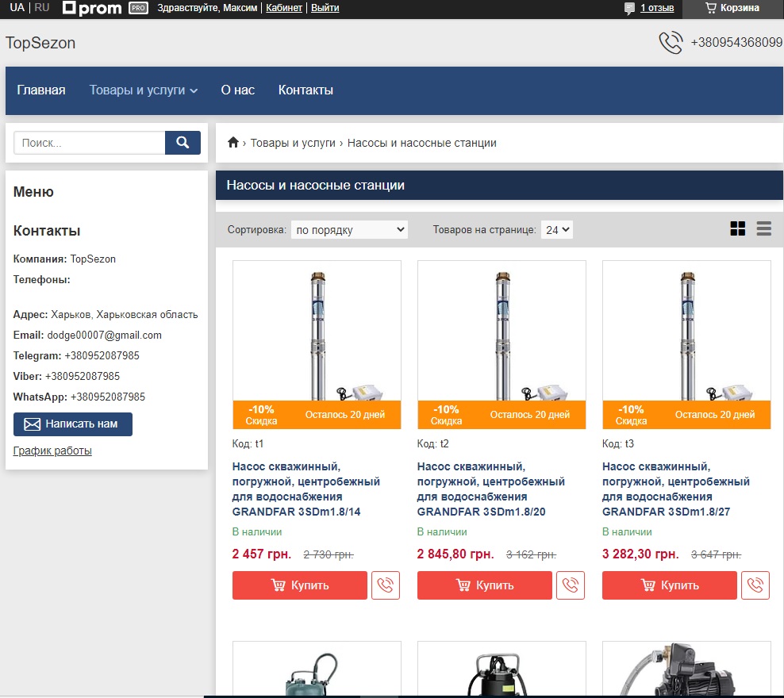Open the Кабинет link
The width and height of the screenshot is (784, 698).
tap(284, 8)
